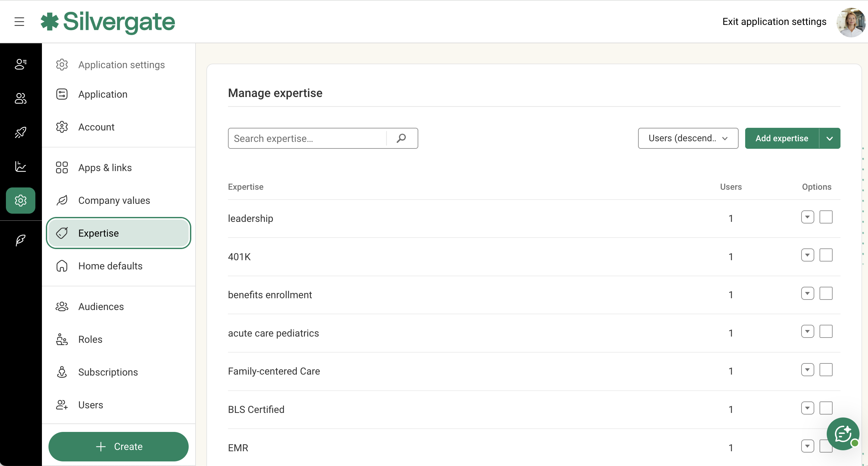
Task: Open Users management page
Action: tap(119, 405)
